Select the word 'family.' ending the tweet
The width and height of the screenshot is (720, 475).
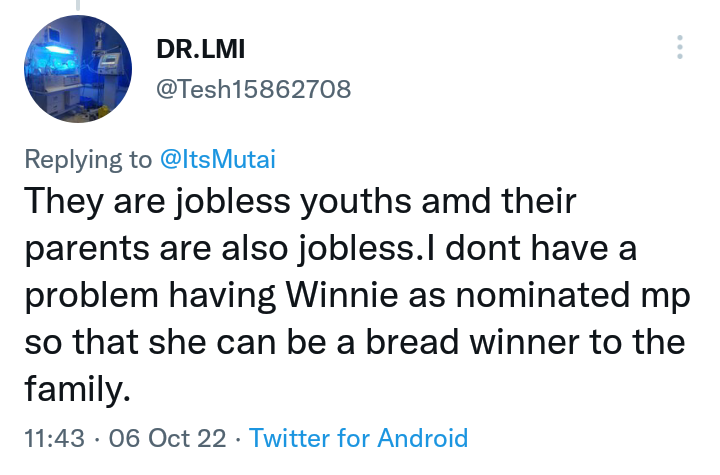point(77,390)
